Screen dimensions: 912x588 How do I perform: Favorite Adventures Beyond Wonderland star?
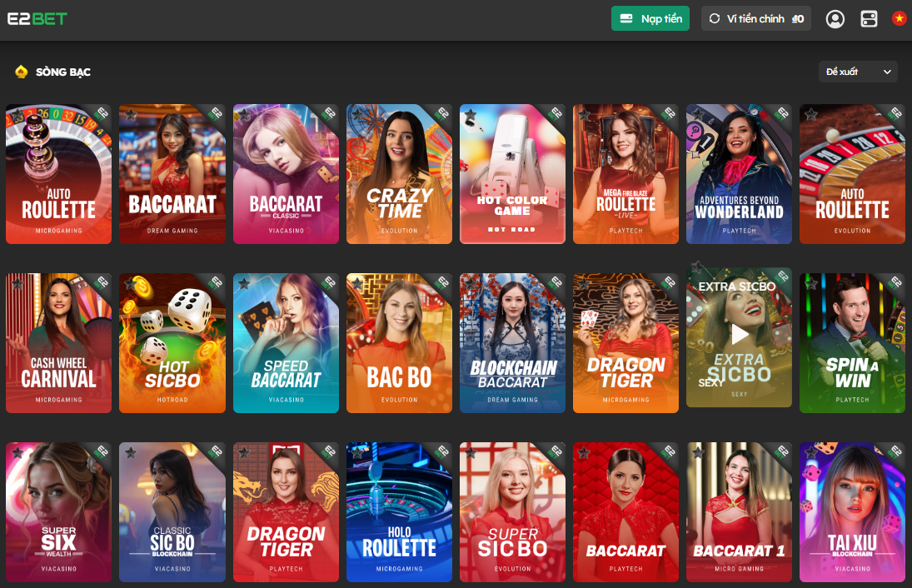[698, 115]
